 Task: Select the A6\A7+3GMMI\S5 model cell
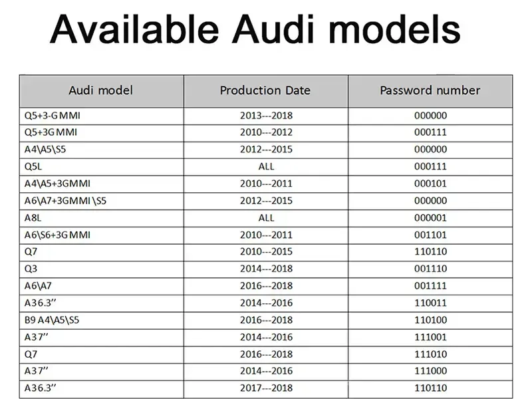pos(102,201)
